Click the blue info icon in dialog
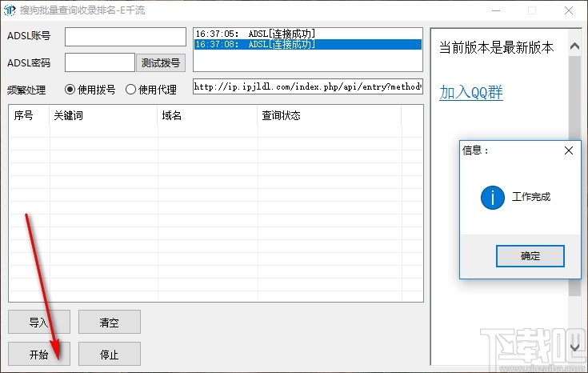 (492, 198)
